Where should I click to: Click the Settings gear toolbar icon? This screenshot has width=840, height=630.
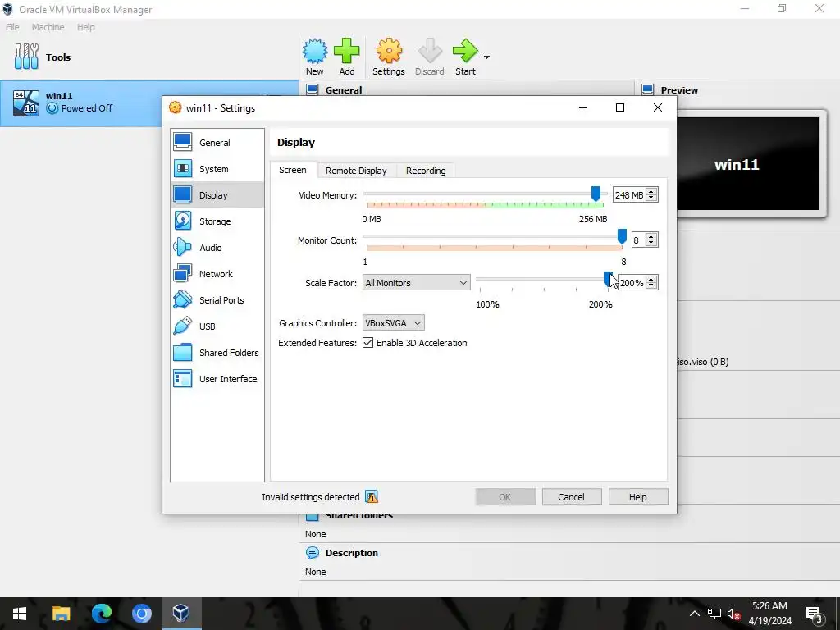click(389, 51)
